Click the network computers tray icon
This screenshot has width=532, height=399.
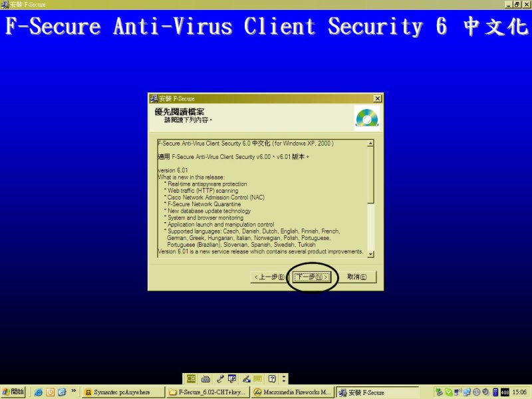coord(458,392)
